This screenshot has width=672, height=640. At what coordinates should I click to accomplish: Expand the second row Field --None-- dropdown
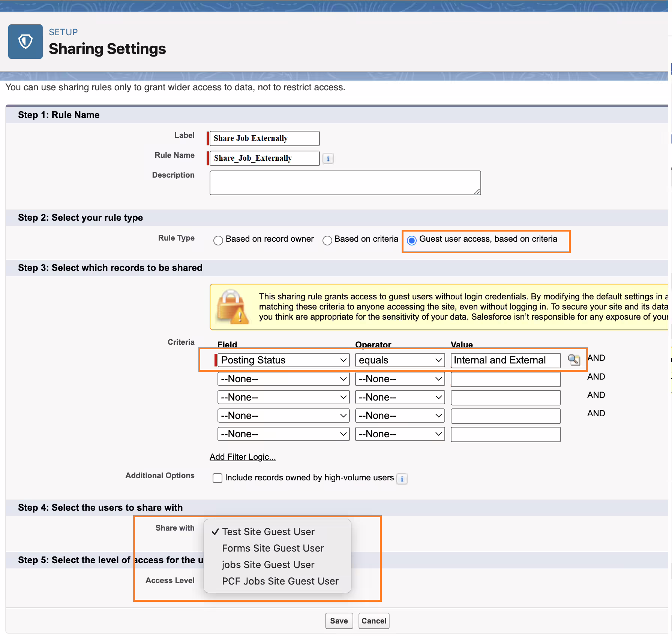[283, 379]
